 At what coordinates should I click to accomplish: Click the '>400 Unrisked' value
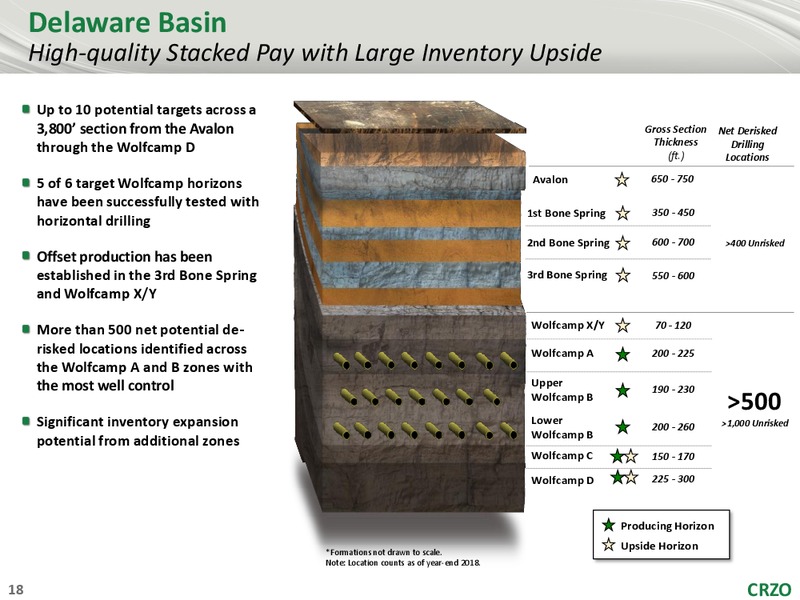[755, 243]
